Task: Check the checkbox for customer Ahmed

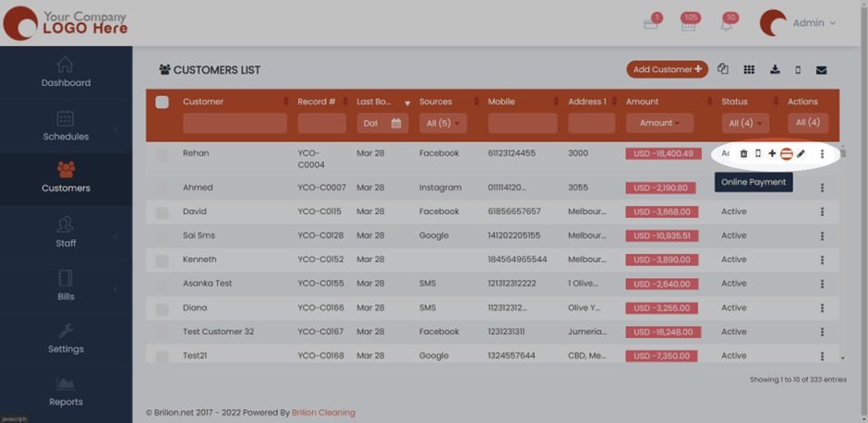Action: 163,187
